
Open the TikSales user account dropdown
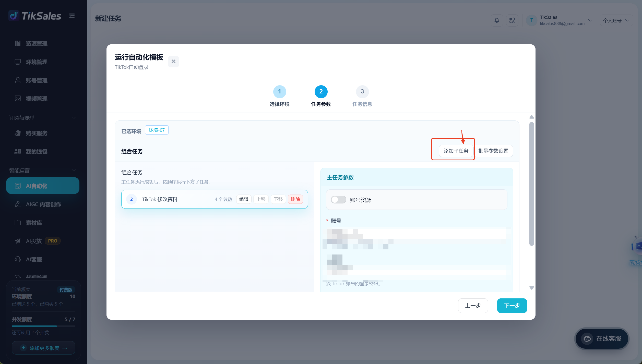tap(560, 20)
